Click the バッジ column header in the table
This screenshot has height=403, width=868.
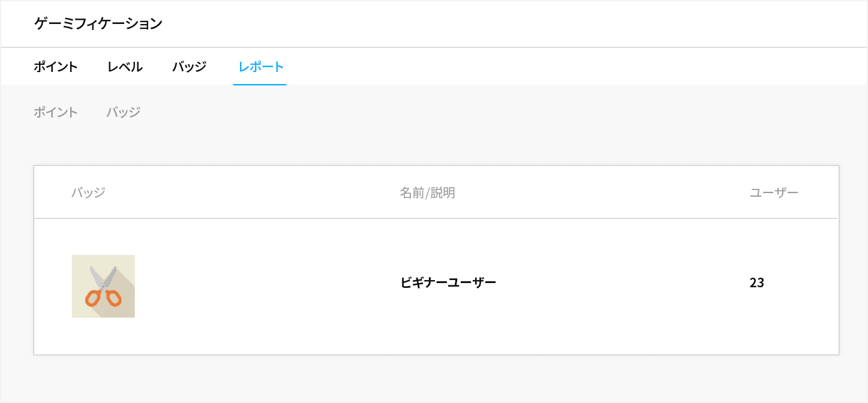tap(88, 193)
